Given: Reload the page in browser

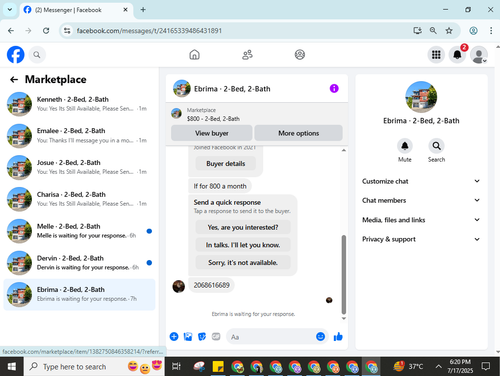Looking at the screenshot, I should tap(46, 31).
